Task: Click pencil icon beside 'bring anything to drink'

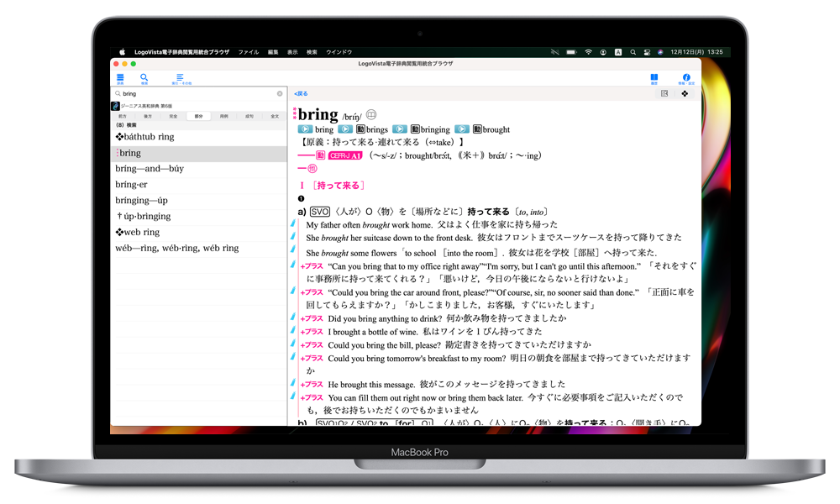Action: point(293,317)
